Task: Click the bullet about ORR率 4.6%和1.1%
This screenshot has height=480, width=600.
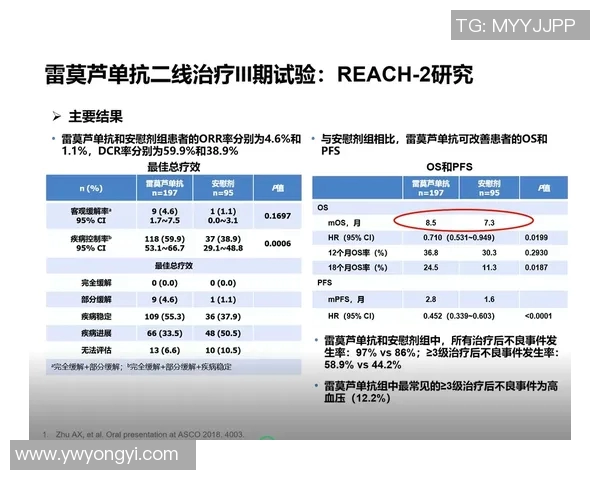Action: click(x=181, y=145)
